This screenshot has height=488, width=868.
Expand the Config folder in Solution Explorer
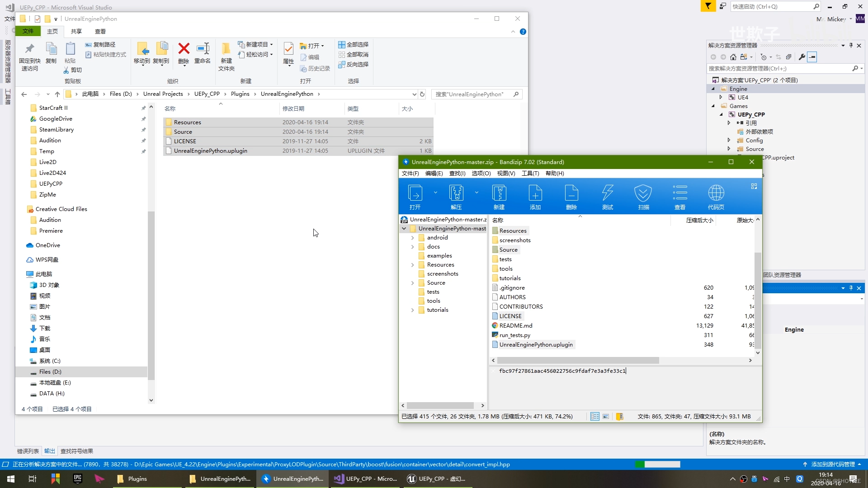[x=729, y=140]
